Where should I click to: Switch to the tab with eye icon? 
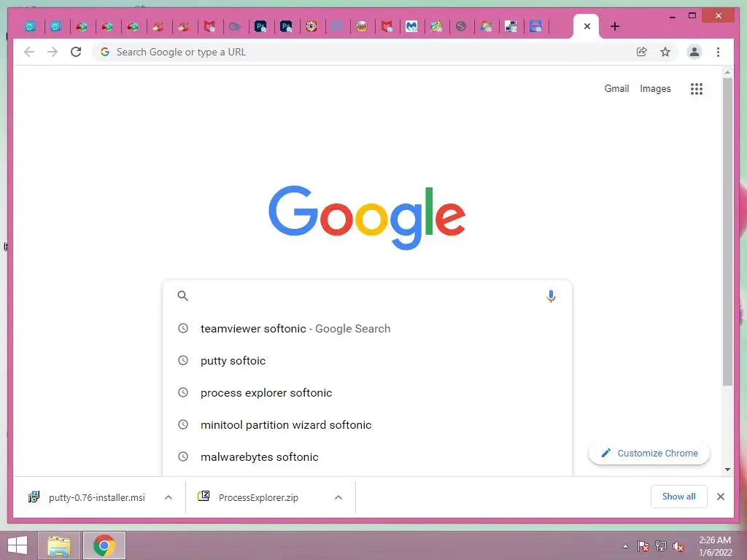click(311, 27)
